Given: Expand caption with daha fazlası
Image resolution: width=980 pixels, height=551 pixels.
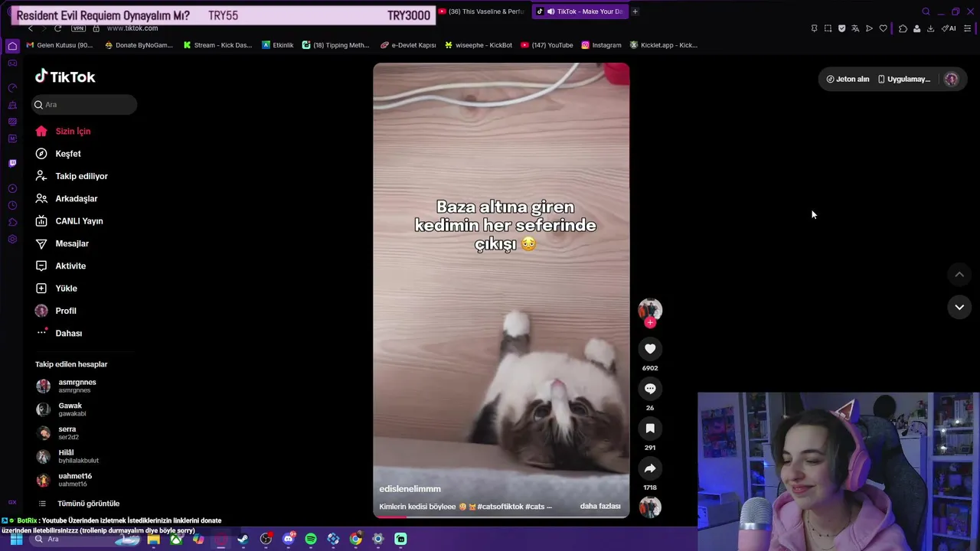Looking at the screenshot, I should click(x=600, y=506).
